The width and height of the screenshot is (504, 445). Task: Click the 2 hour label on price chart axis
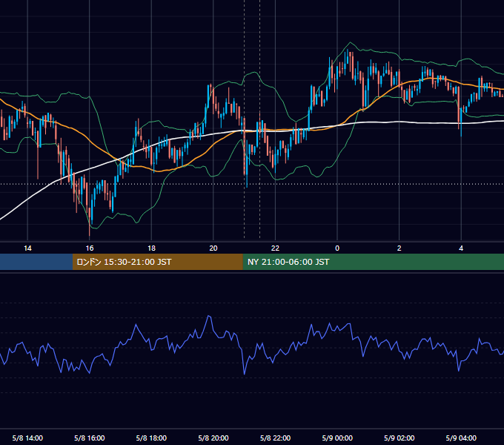399,248
